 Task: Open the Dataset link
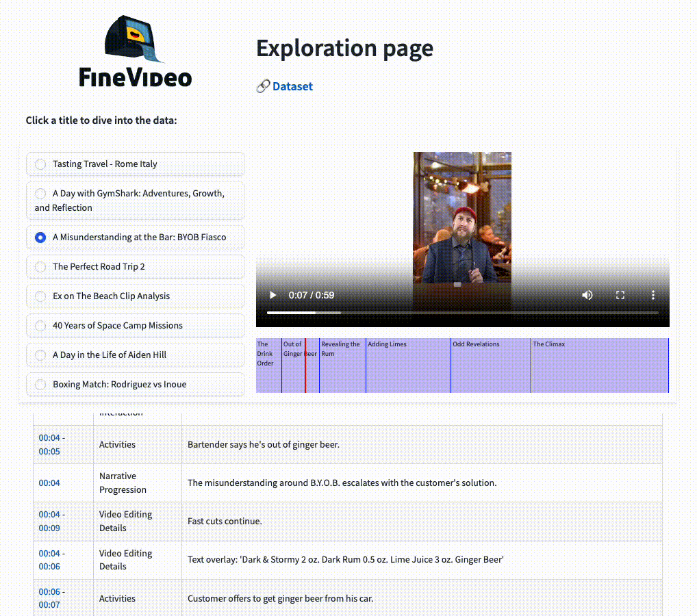point(292,86)
